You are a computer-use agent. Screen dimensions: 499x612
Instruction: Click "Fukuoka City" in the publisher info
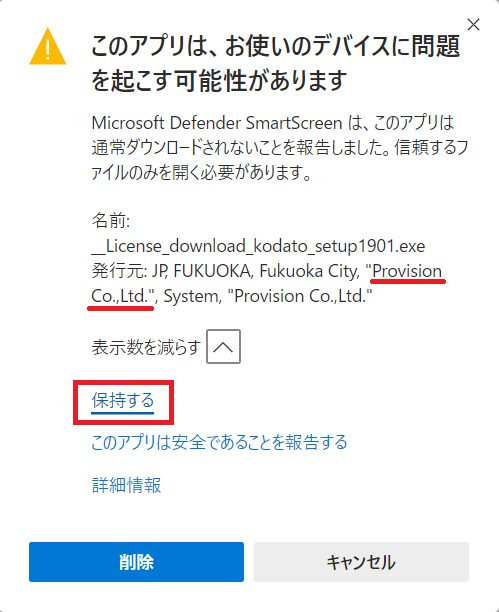pyautogui.click(x=309, y=271)
